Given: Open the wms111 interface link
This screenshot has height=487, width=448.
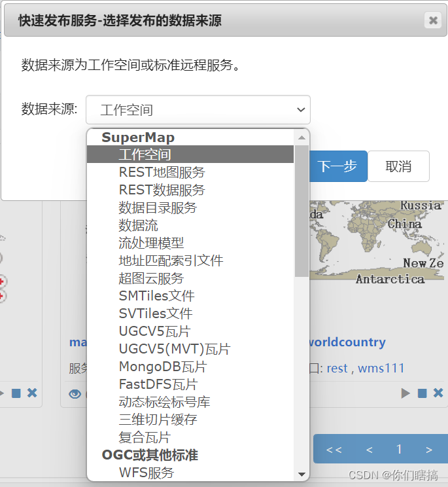Looking at the screenshot, I should 381,369.
